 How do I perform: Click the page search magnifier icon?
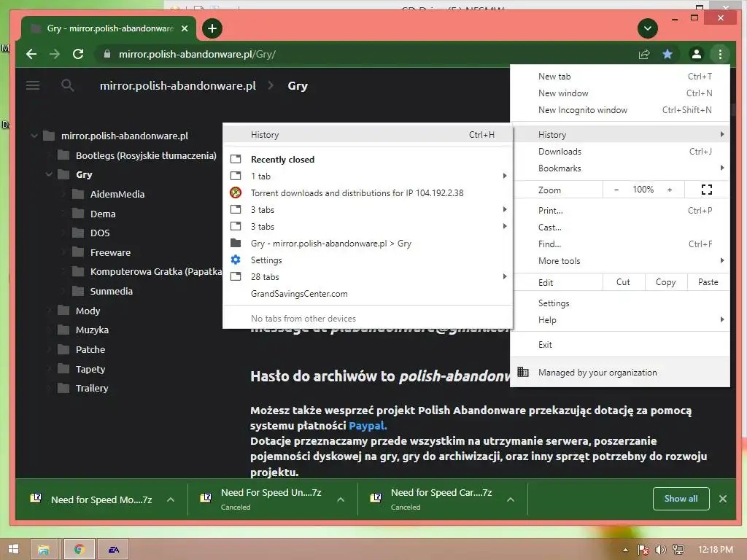pyautogui.click(x=68, y=86)
